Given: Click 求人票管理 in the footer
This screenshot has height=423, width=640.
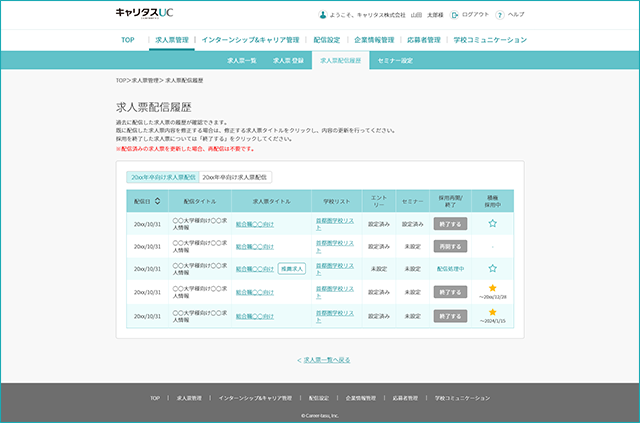Looking at the screenshot, I should click(x=189, y=398).
